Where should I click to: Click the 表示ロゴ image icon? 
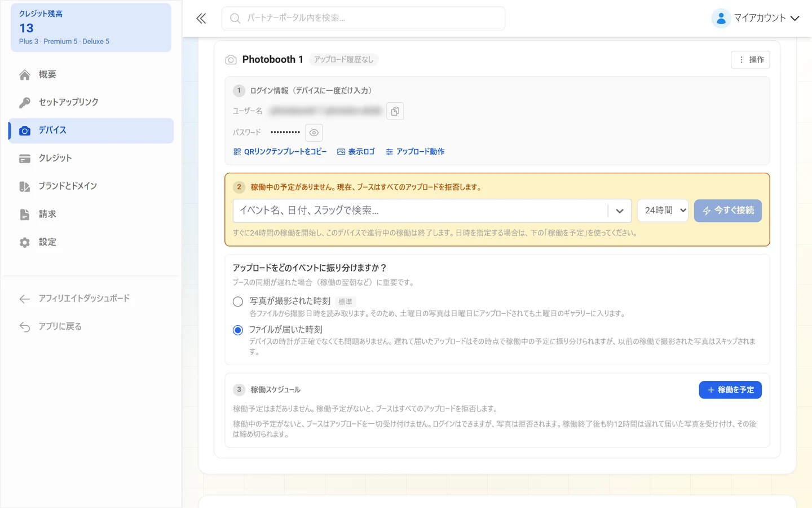[x=341, y=152]
